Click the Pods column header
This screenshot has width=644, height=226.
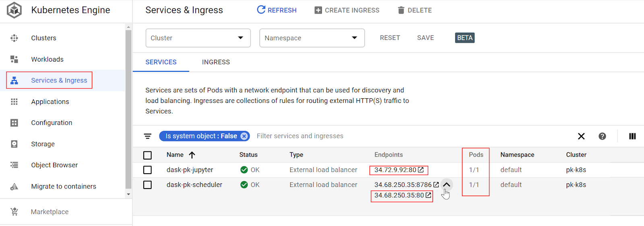tap(476, 155)
